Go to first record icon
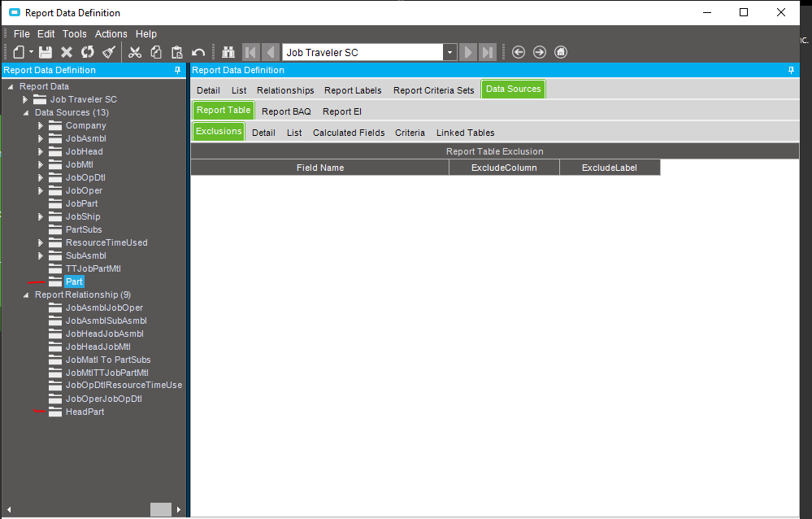Screen dimensions: 812x519 (250, 52)
